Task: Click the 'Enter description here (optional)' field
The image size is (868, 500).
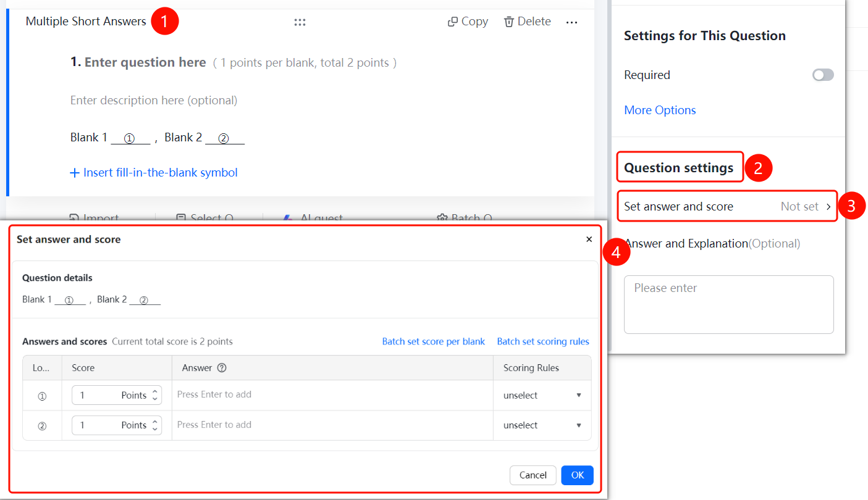Action: pos(154,100)
